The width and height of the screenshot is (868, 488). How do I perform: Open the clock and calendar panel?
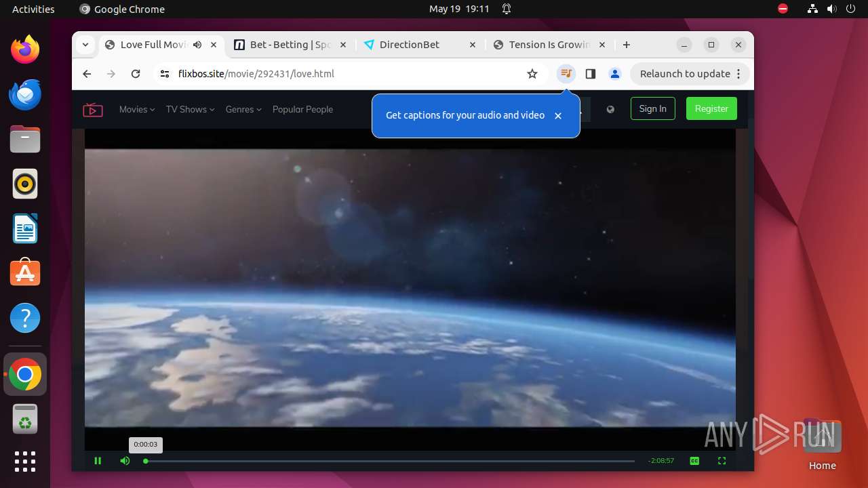coord(459,9)
